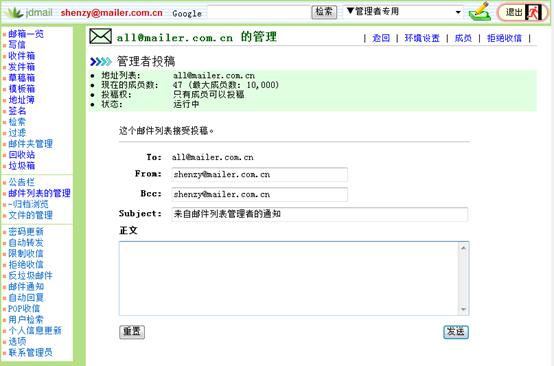Go to 收件箱 inbox
Image resolution: width=554 pixels, height=366 pixels.
point(22,56)
